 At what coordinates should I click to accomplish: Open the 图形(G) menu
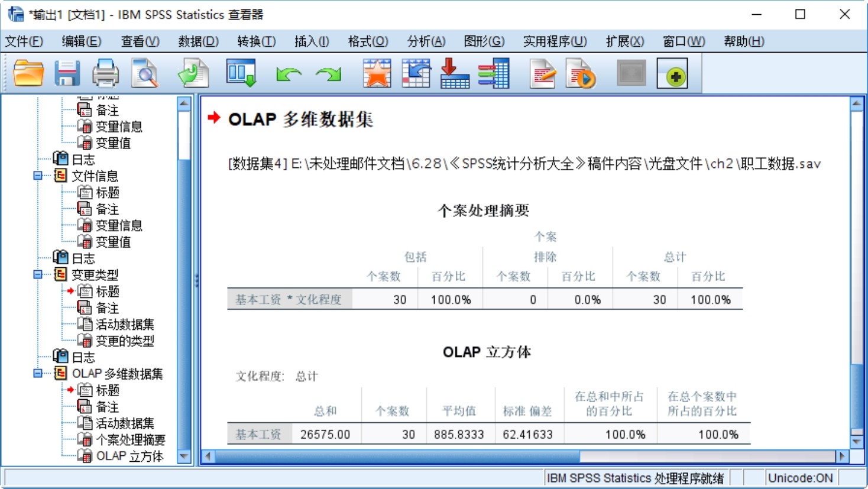(484, 41)
